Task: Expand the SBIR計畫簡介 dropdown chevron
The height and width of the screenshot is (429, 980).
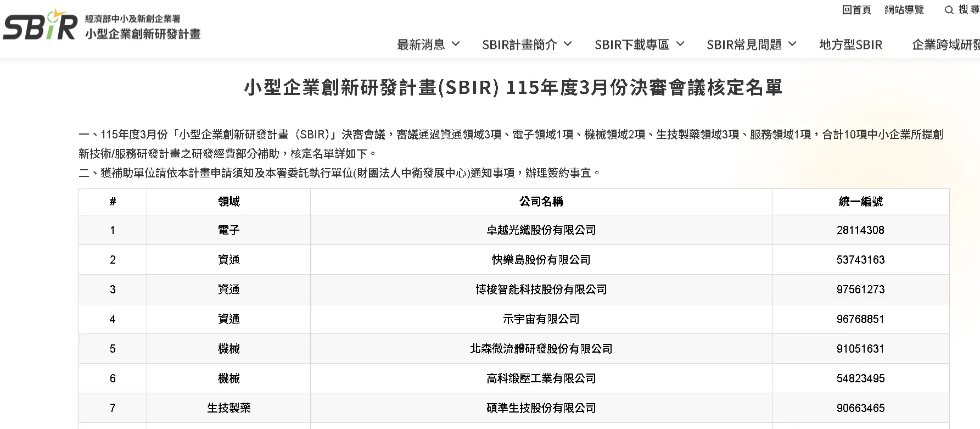Action: coord(568,44)
